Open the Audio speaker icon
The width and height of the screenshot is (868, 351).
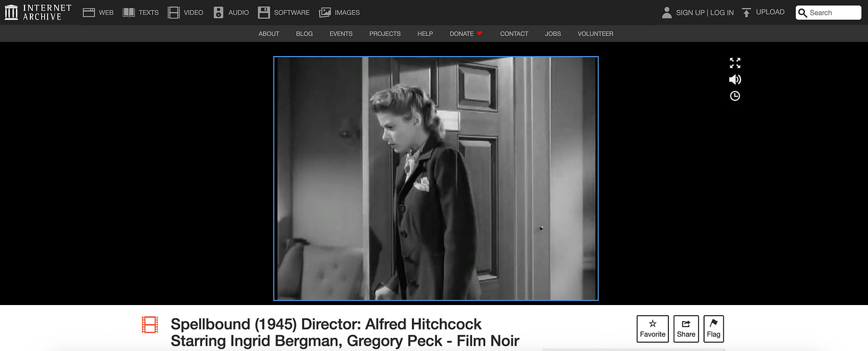click(x=218, y=13)
